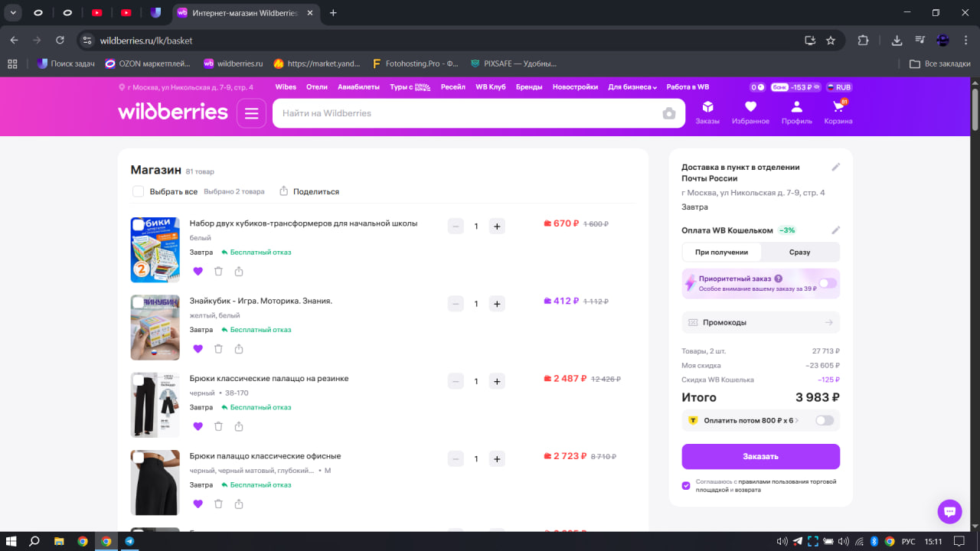
Task: Share the Набор двух кубиков item
Action: tap(239, 271)
